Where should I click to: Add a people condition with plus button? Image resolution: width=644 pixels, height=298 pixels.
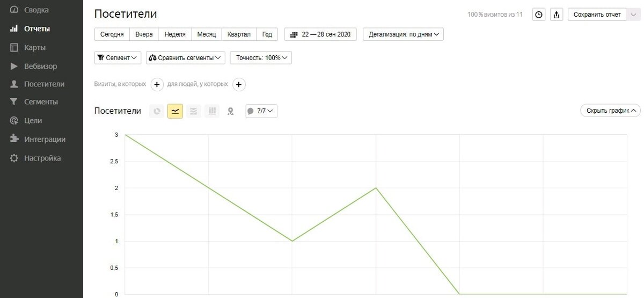pyautogui.click(x=239, y=84)
